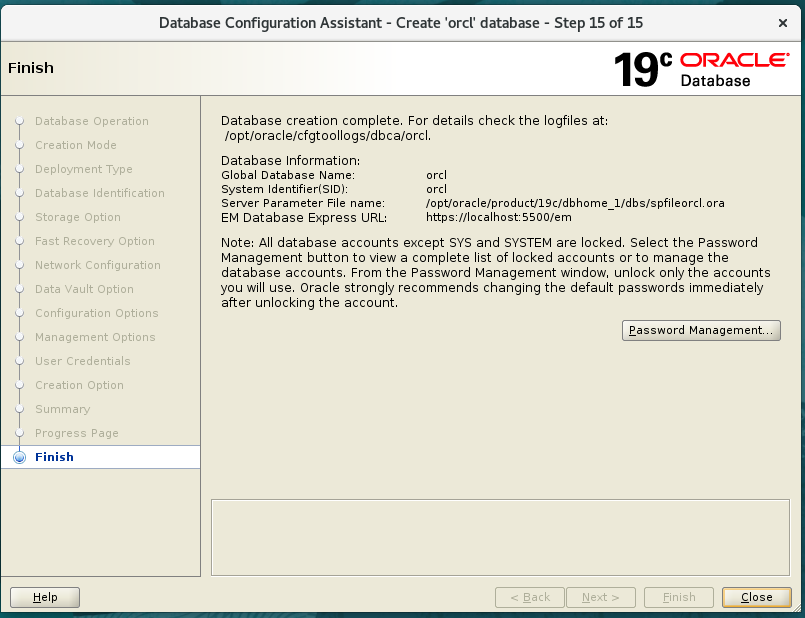Select the Progress Page step
The height and width of the screenshot is (618, 805).
point(76,433)
